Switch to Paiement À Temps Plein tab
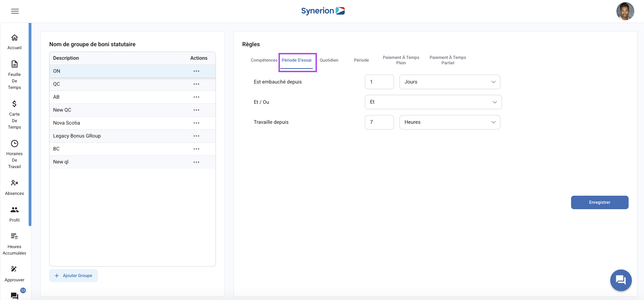644x300 pixels. point(401,60)
